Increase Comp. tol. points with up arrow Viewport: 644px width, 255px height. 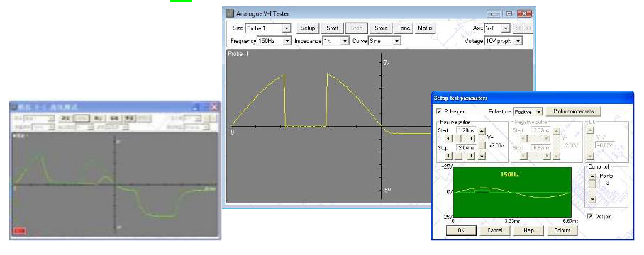point(592,176)
